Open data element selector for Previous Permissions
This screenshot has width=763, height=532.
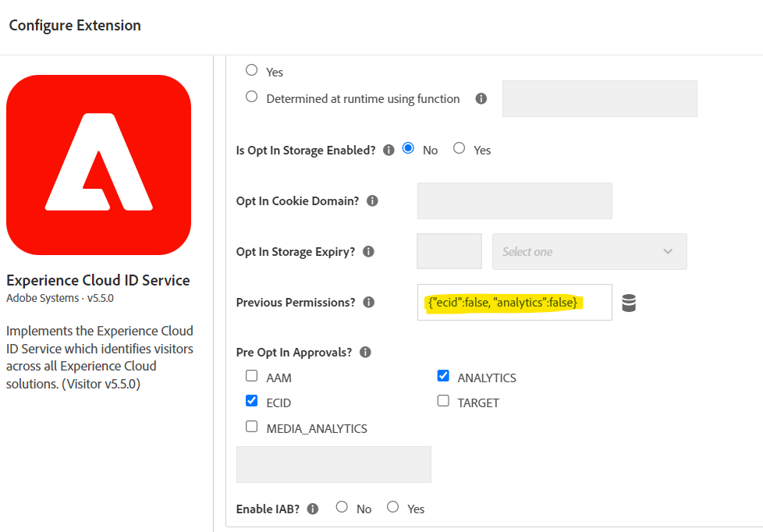point(629,303)
